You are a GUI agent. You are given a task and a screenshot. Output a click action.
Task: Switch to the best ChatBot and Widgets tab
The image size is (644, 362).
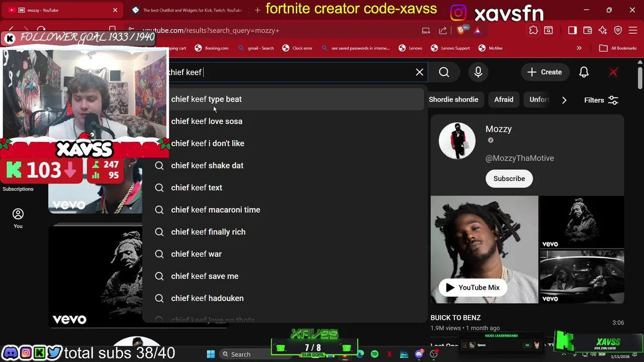[x=186, y=10]
